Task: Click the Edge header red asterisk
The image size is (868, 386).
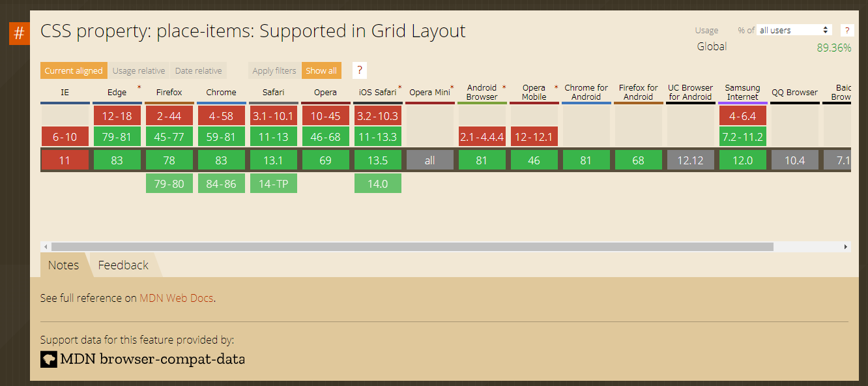Action: pos(139,87)
